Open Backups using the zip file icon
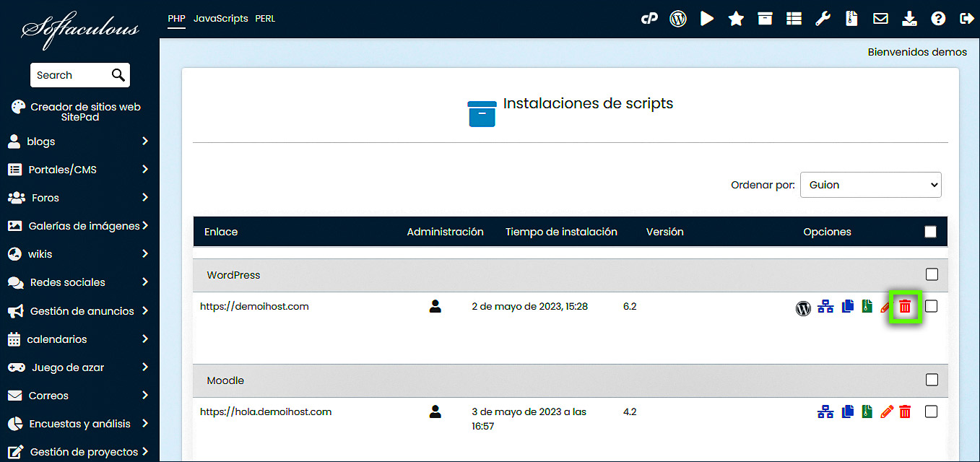This screenshot has width=980, height=462. pos(851,18)
